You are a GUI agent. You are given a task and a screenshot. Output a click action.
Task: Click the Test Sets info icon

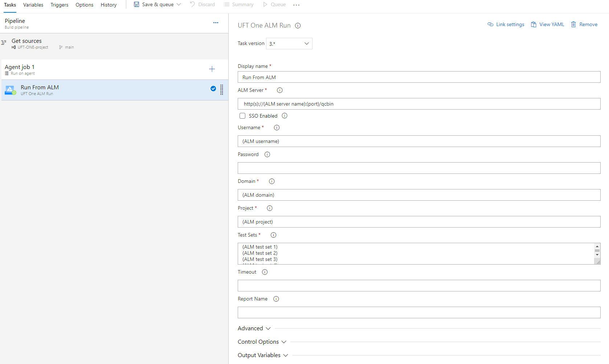coord(273,235)
